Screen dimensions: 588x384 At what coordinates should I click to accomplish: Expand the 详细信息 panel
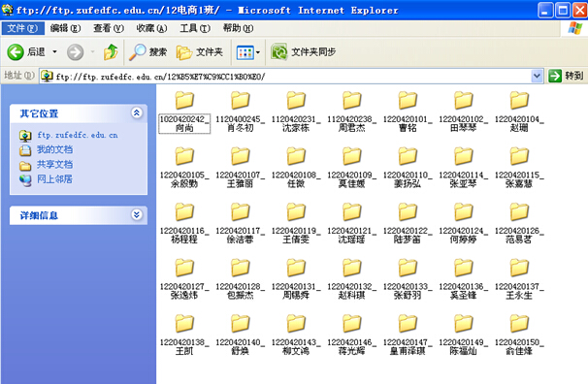pos(137,214)
